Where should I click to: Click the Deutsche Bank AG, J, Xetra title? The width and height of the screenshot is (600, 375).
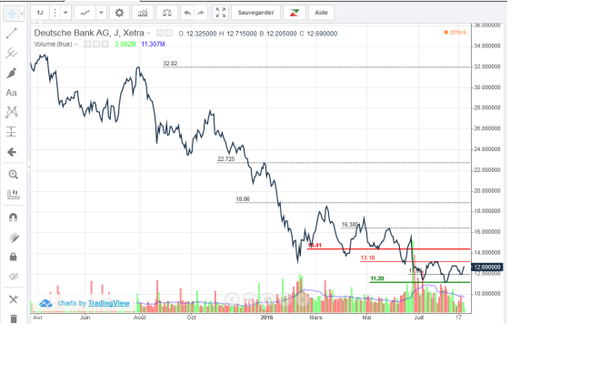click(x=89, y=33)
